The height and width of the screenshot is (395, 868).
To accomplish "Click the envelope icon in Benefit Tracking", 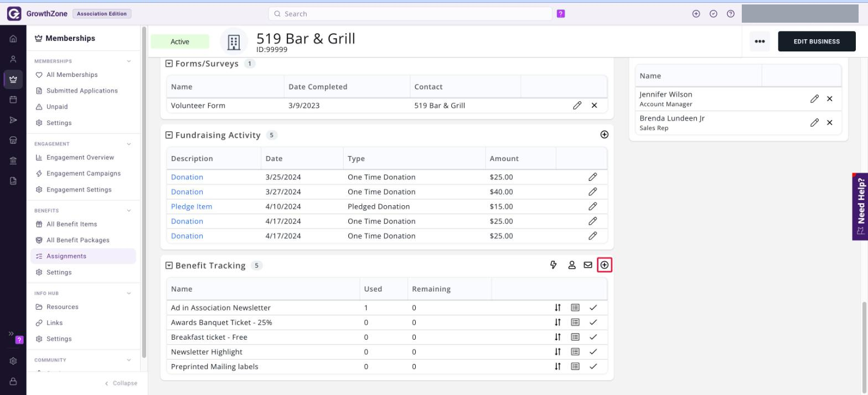I will pos(588,266).
